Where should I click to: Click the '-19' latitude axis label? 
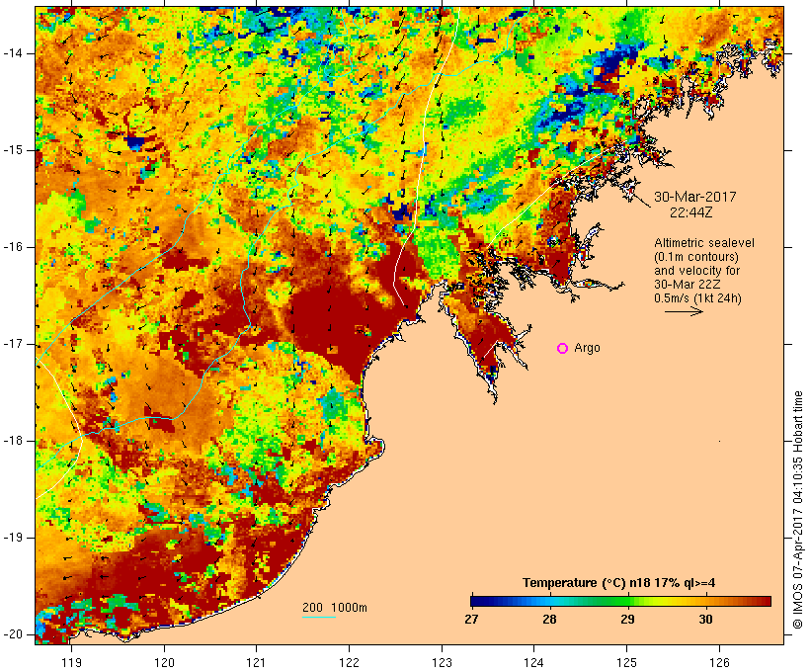click(13, 538)
